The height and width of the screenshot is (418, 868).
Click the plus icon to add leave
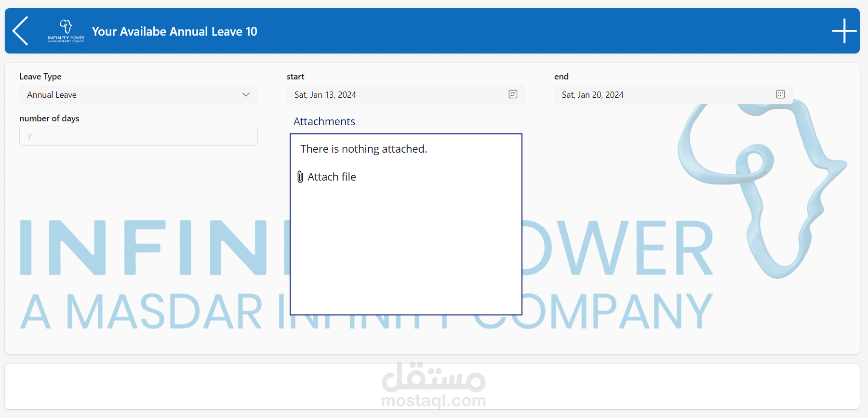point(844,31)
